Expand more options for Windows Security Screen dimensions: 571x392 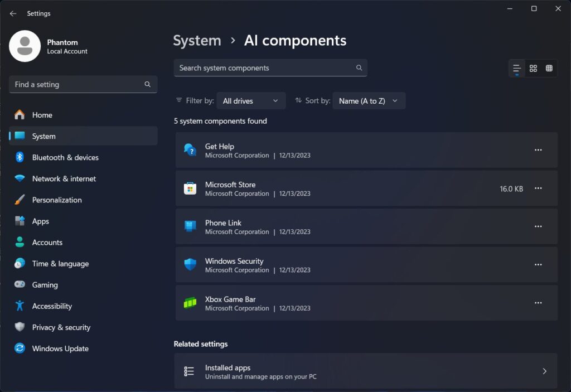coord(538,265)
